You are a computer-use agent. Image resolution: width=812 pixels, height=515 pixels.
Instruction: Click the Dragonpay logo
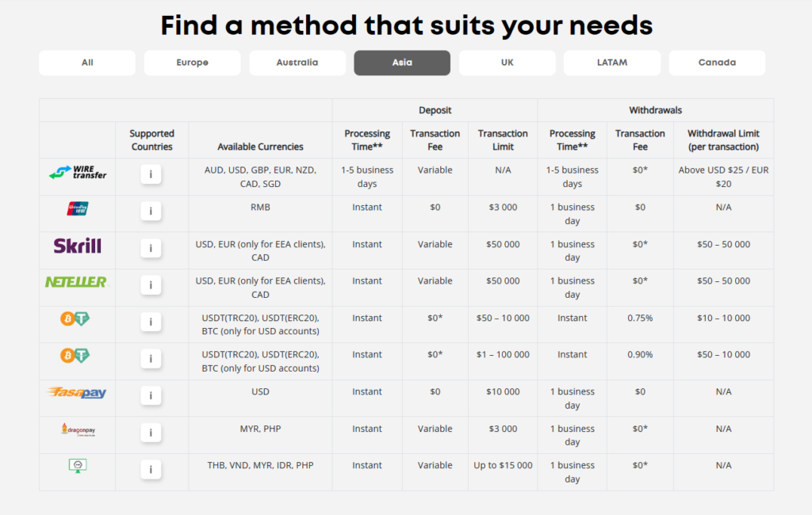tap(77, 429)
